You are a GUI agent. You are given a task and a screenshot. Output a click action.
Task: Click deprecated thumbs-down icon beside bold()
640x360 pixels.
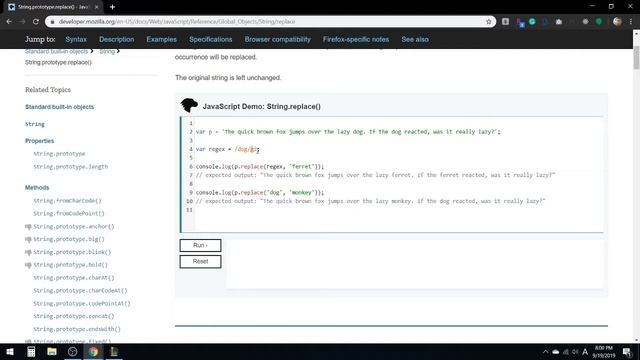[x=28, y=265]
